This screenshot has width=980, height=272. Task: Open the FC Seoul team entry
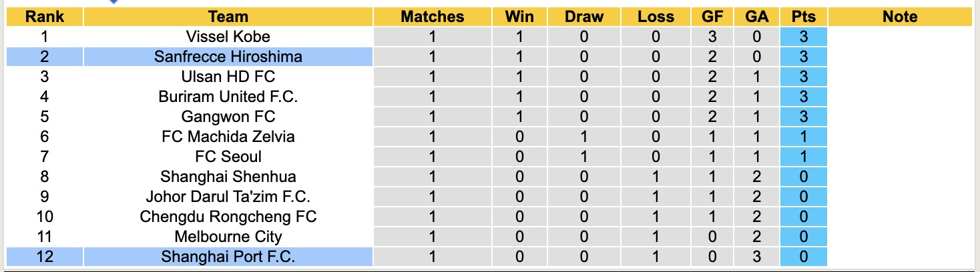click(228, 157)
